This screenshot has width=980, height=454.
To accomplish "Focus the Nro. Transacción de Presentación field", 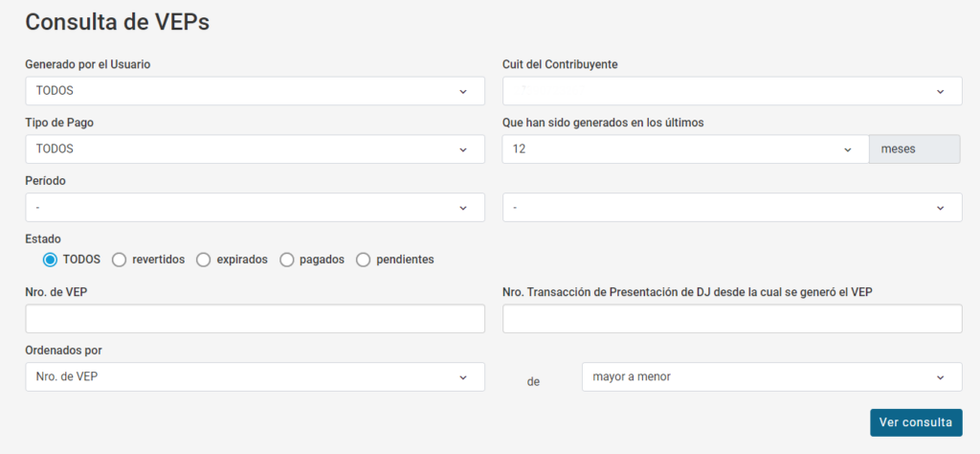I will click(x=732, y=319).
